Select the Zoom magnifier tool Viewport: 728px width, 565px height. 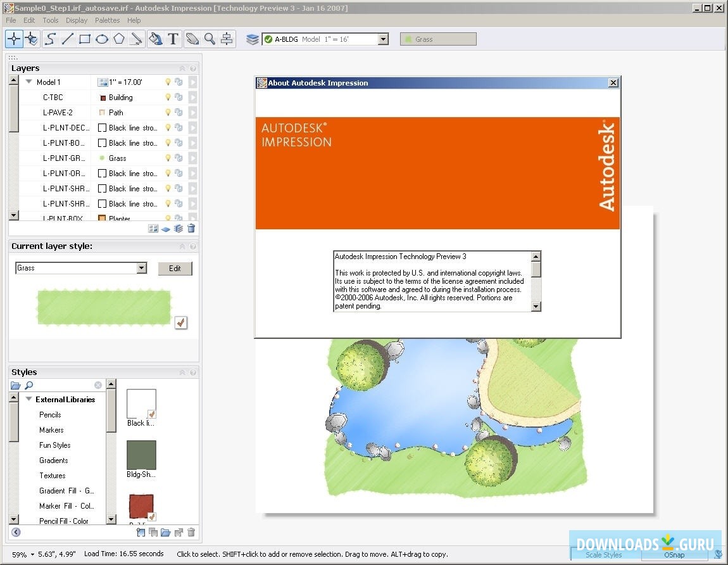pyautogui.click(x=210, y=39)
